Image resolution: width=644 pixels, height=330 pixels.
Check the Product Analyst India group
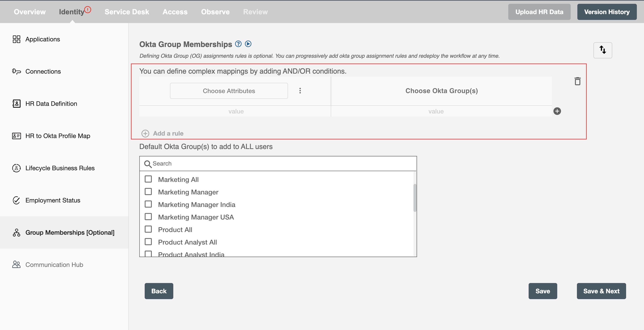coord(148,254)
